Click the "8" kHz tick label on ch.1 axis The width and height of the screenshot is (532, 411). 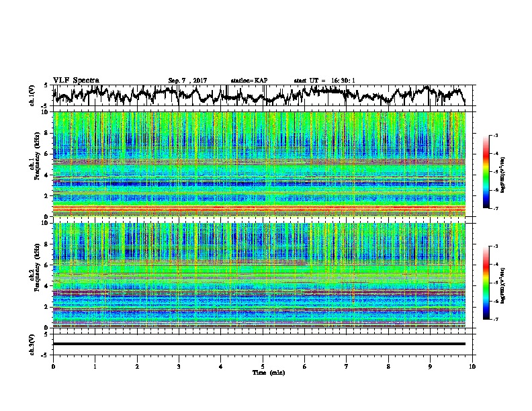click(x=46, y=133)
